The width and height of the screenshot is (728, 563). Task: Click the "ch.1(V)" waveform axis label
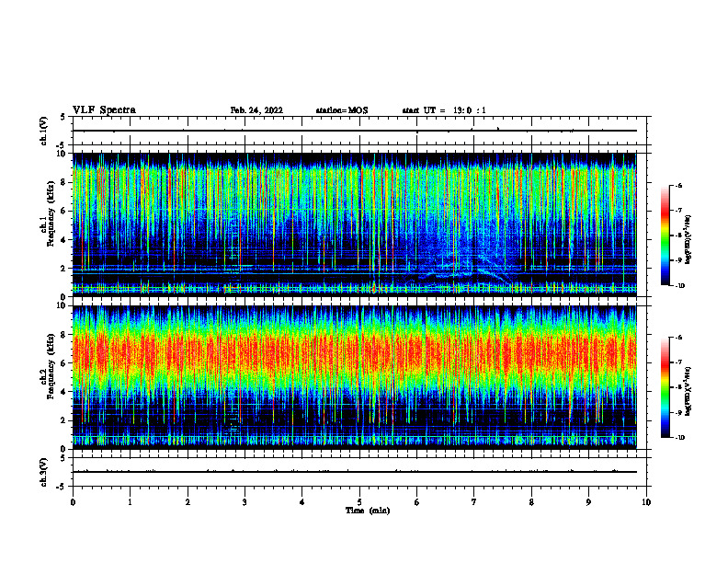coord(44,131)
